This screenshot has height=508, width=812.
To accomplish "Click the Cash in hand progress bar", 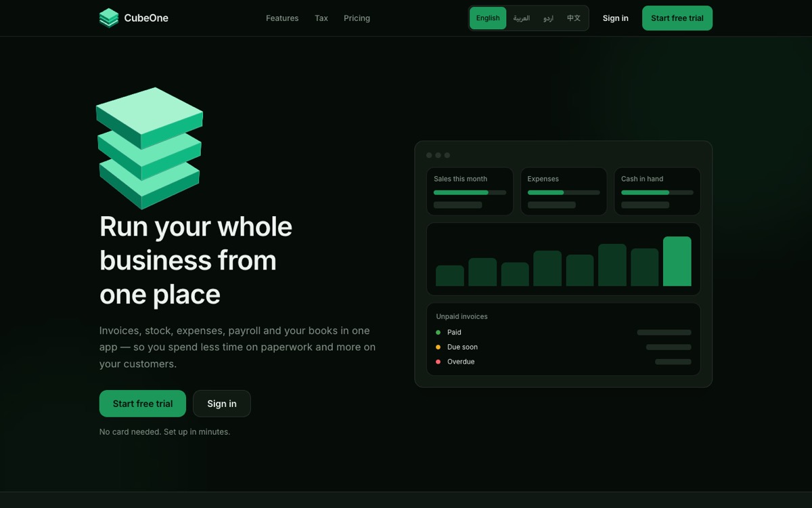I will [657, 192].
